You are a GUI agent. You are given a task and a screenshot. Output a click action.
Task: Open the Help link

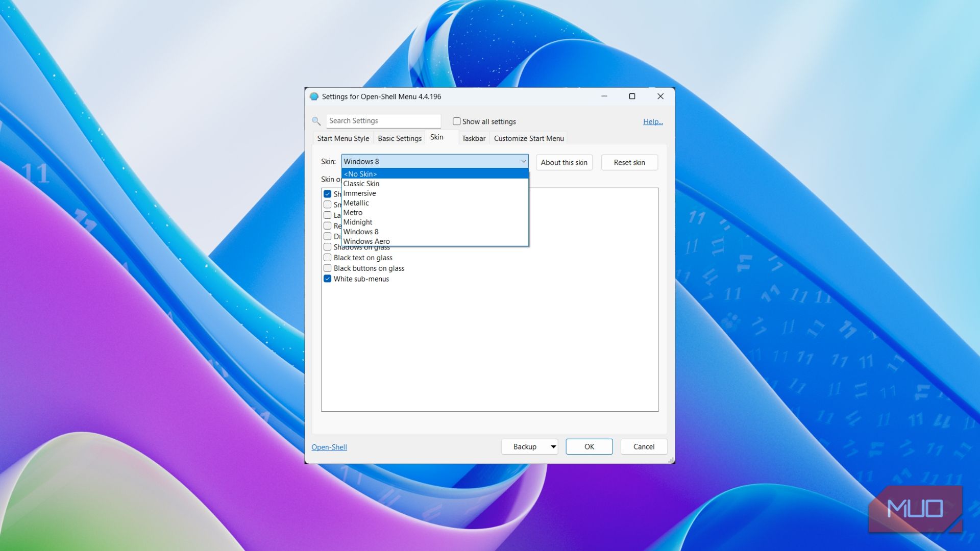(x=653, y=121)
